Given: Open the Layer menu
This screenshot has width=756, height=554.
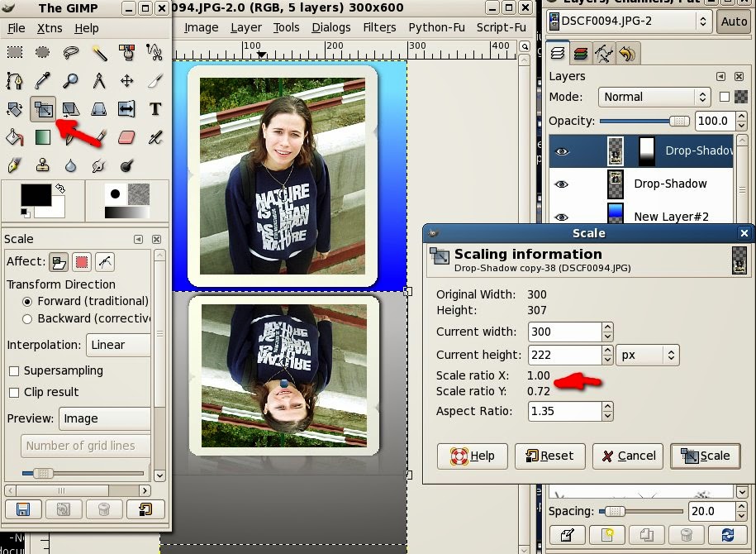Looking at the screenshot, I should click(x=246, y=27).
